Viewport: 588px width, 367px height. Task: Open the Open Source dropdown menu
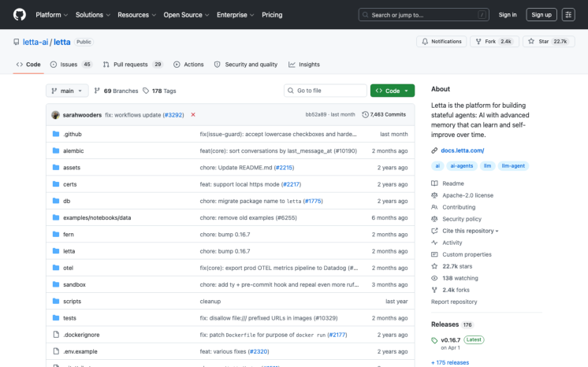pos(186,15)
